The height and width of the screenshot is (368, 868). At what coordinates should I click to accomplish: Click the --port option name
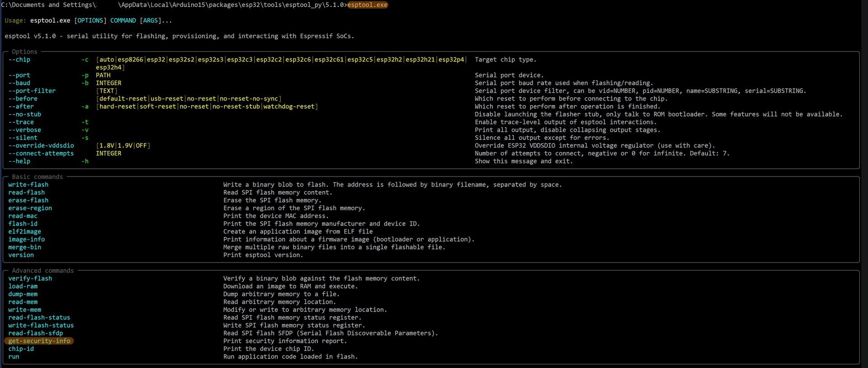(x=19, y=75)
